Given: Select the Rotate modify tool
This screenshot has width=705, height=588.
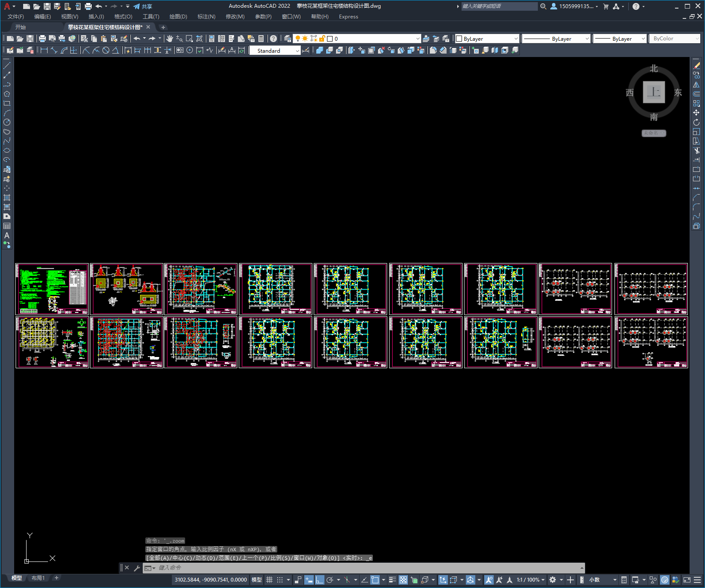Looking at the screenshot, I should (x=696, y=122).
